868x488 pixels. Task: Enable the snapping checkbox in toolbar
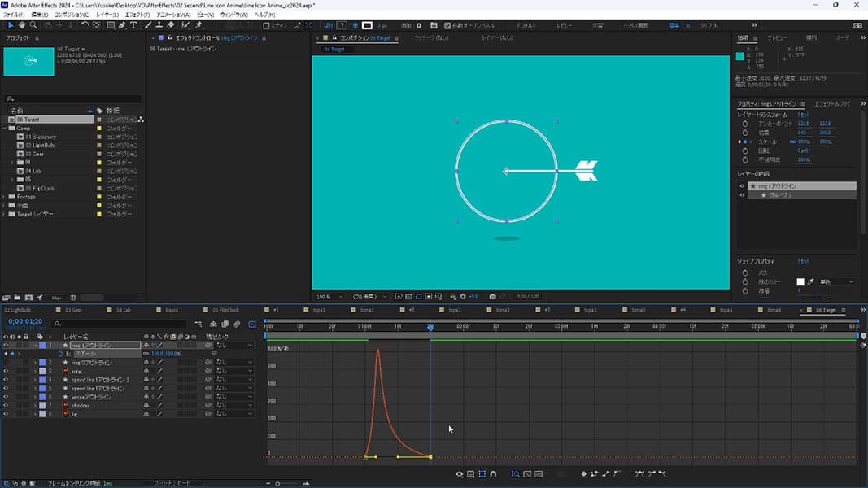click(266, 25)
